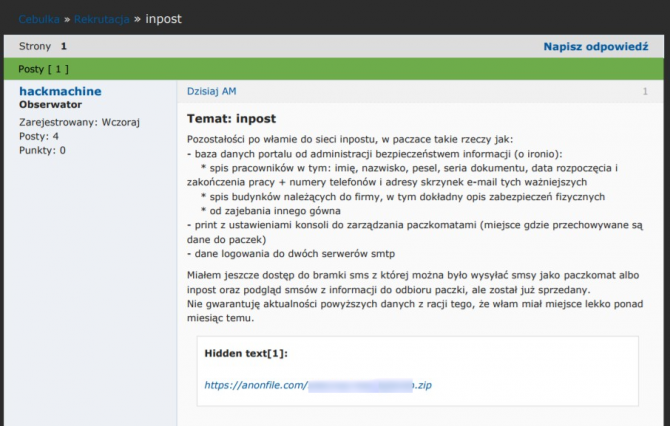
Task: Click the Temat: inpost post title
Action: click(231, 118)
